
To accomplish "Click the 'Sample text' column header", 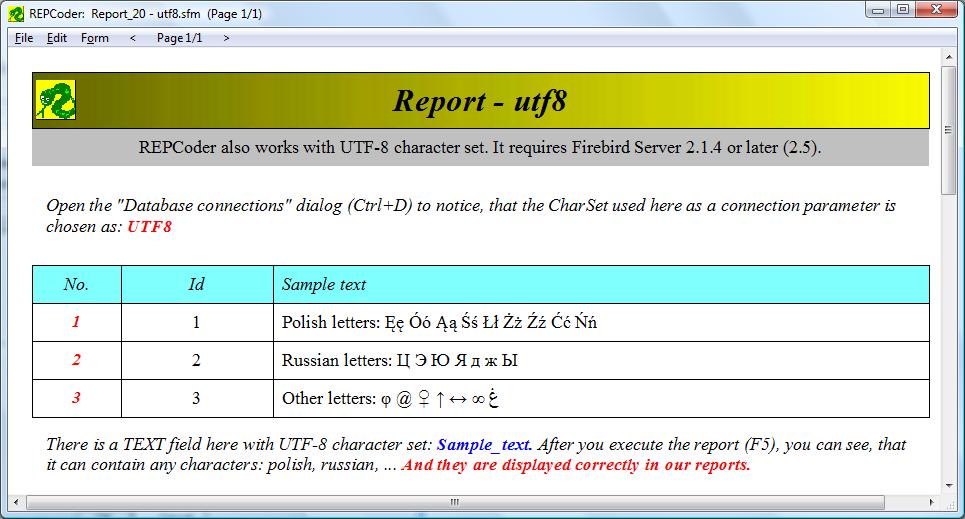I will 601,284.
